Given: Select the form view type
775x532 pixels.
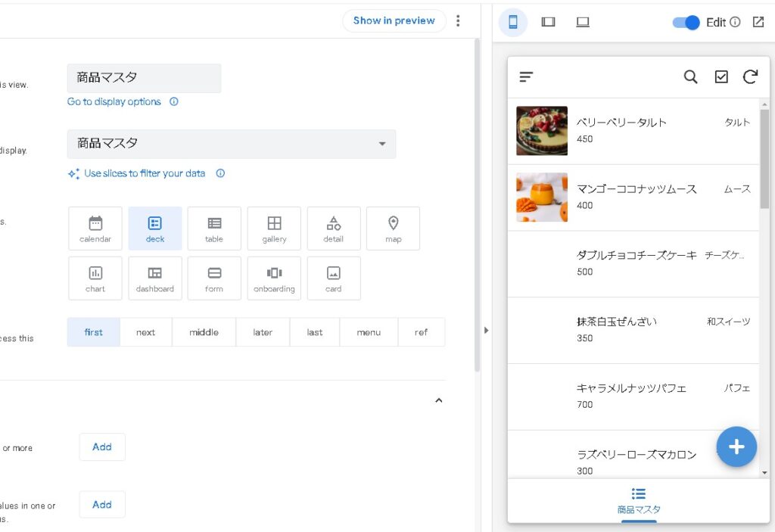Looking at the screenshot, I should (x=214, y=278).
